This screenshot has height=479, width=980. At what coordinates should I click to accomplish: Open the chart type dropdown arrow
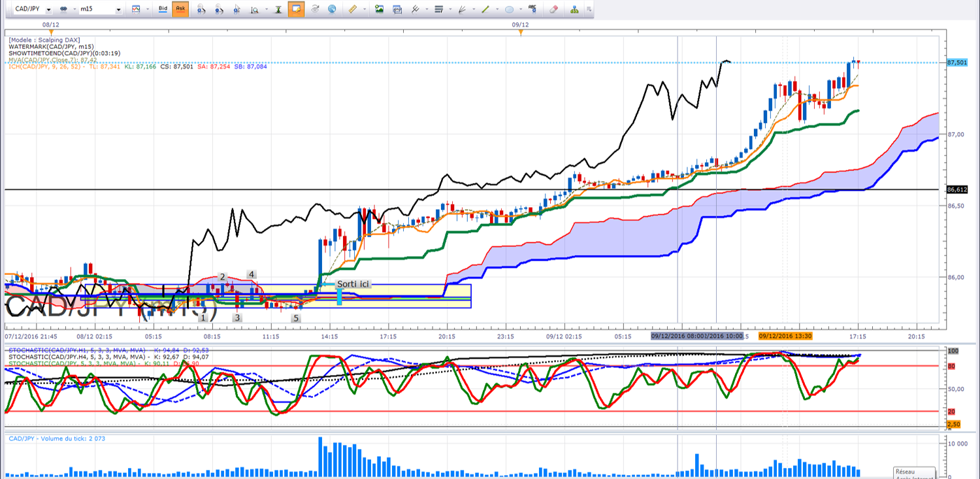[x=147, y=10]
